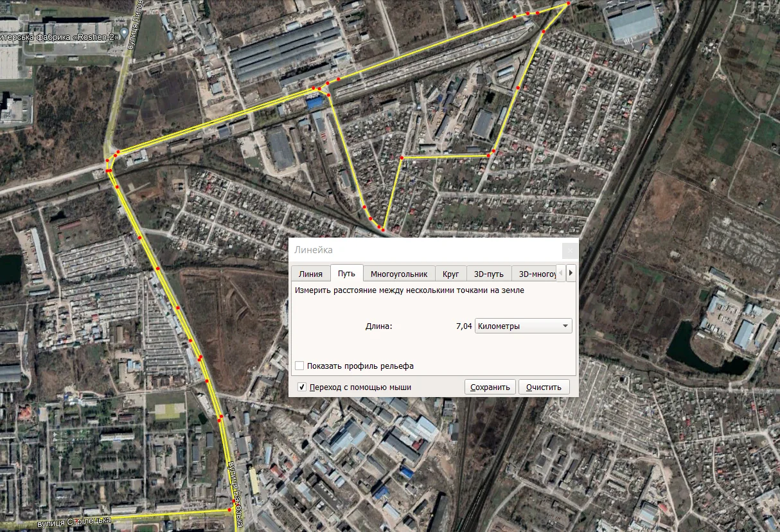
Task: Click the path vertex at the top-right corner
Action: click(568, 4)
